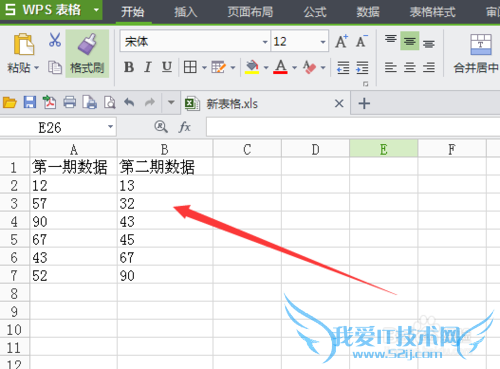Apply cell borders icon

tap(190, 67)
